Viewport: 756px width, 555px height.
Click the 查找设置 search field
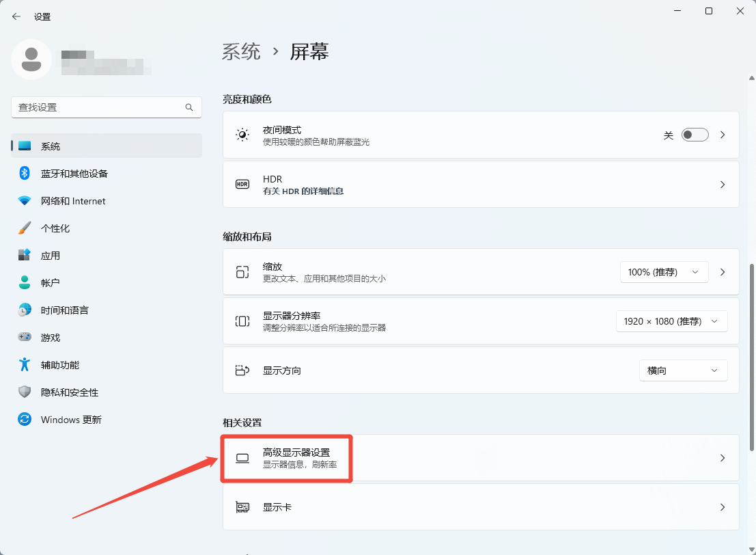tap(99, 107)
